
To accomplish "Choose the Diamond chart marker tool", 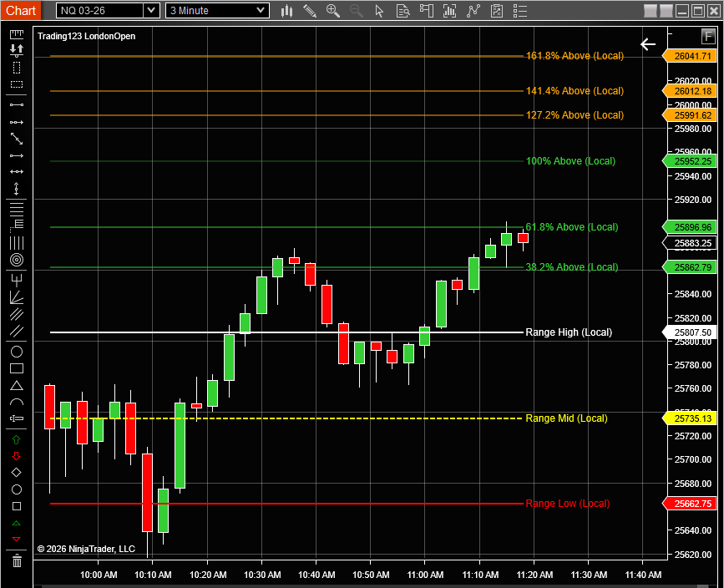I will (x=16, y=473).
